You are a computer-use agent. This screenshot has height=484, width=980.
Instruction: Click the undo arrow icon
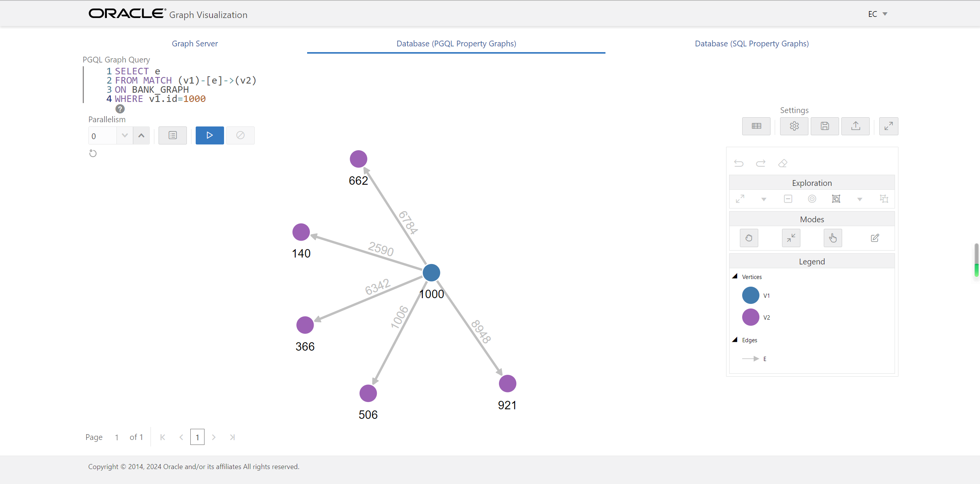pos(739,163)
